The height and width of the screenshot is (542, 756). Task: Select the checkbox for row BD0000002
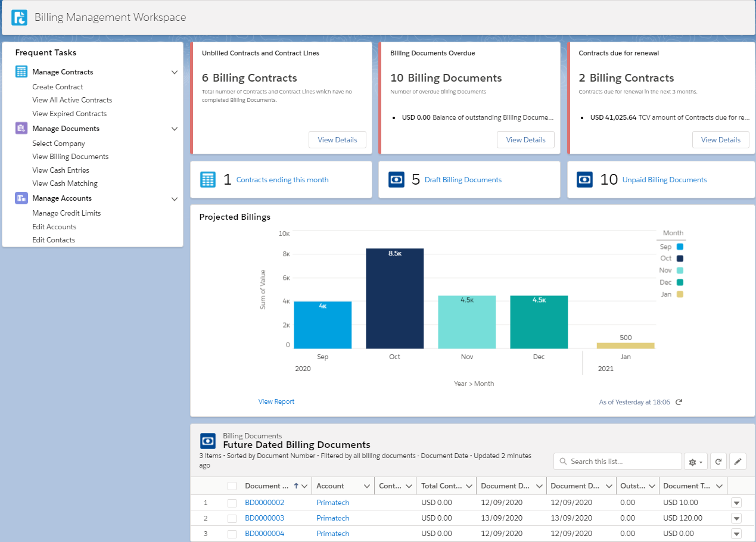click(x=232, y=503)
